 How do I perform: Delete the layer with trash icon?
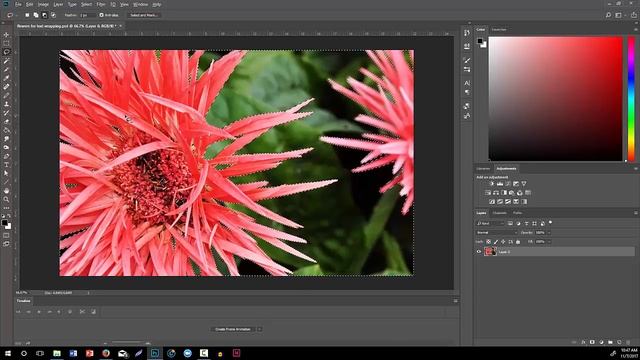628,342
